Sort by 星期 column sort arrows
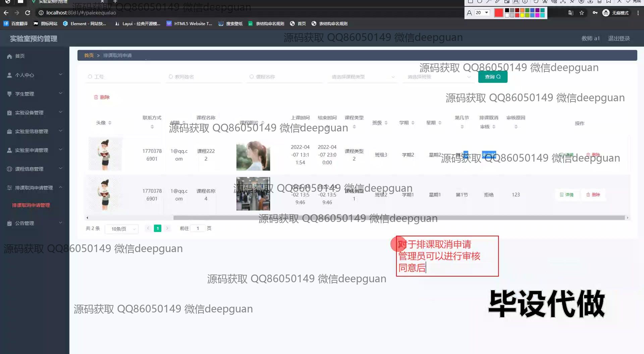This screenshot has height=354, width=644. (440, 123)
